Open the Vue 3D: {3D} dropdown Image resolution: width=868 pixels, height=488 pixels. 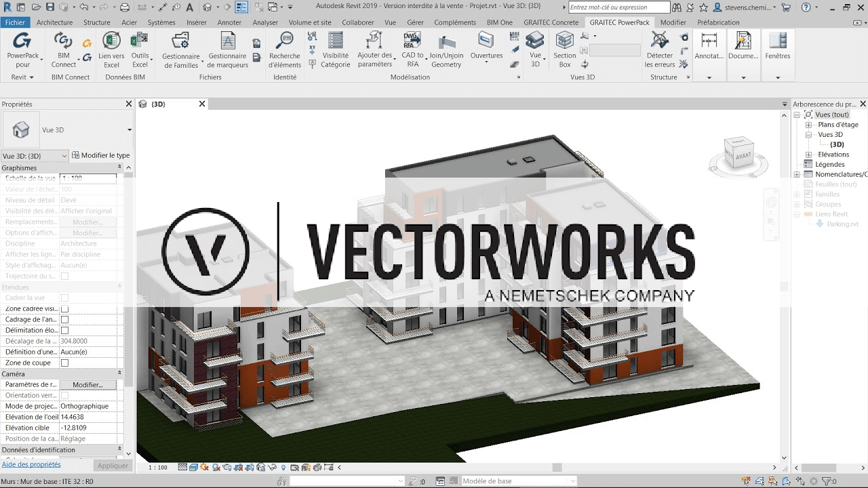[x=35, y=156]
